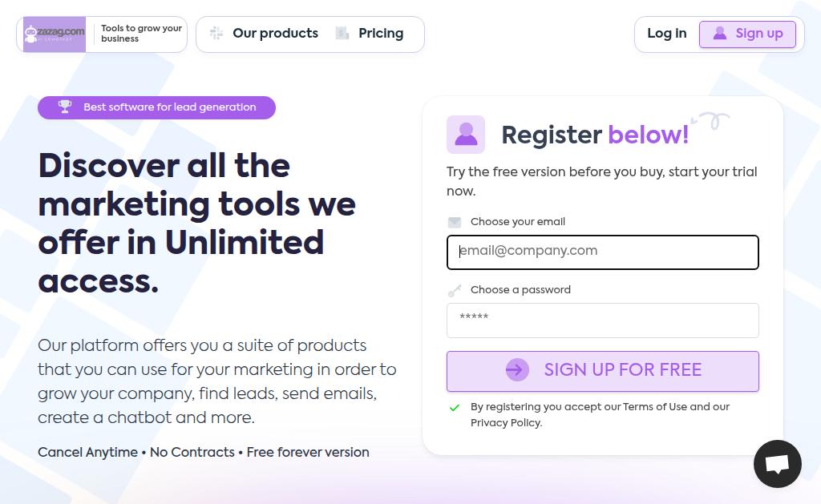Viewport: 821px width, 504px height.
Task: Click the zazag.com logo
Action: [x=55, y=34]
